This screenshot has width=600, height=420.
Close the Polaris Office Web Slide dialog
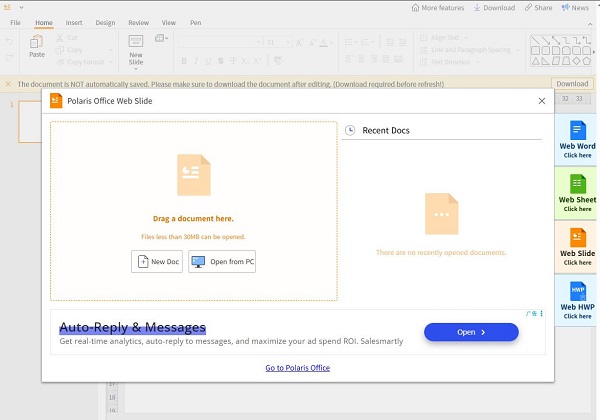542,101
